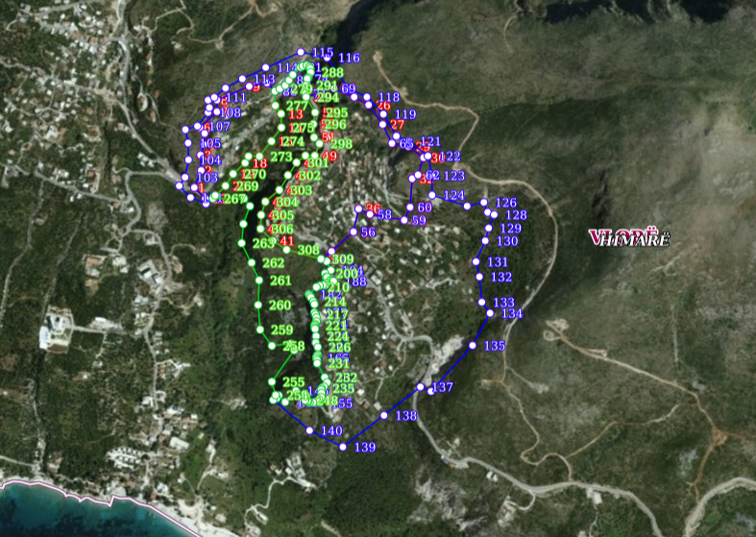Click the vertex point labeled 116

point(328,58)
